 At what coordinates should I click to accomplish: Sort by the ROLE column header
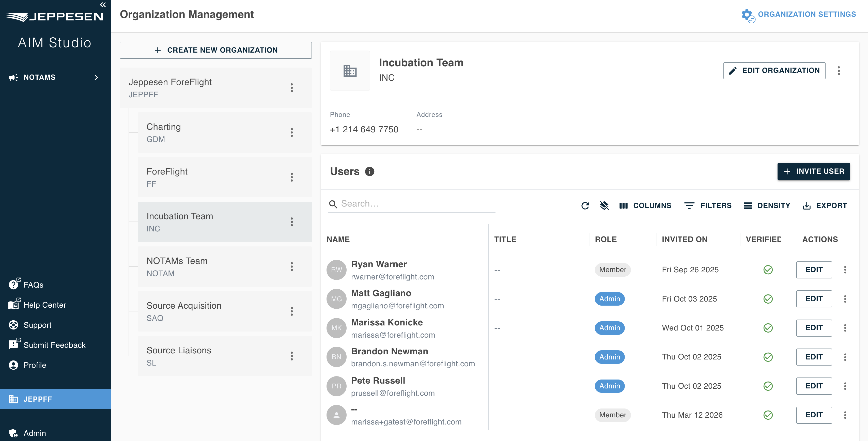pyautogui.click(x=606, y=240)
